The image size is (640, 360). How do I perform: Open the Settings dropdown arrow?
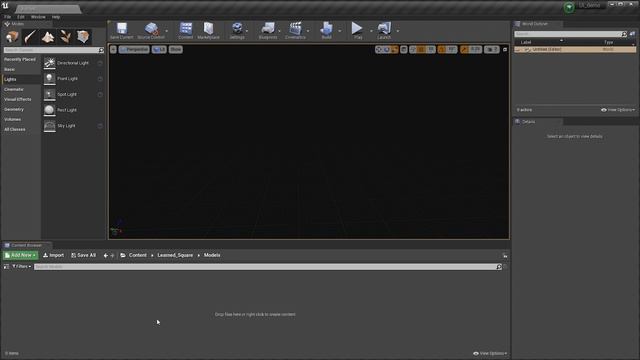pos(247,31)
